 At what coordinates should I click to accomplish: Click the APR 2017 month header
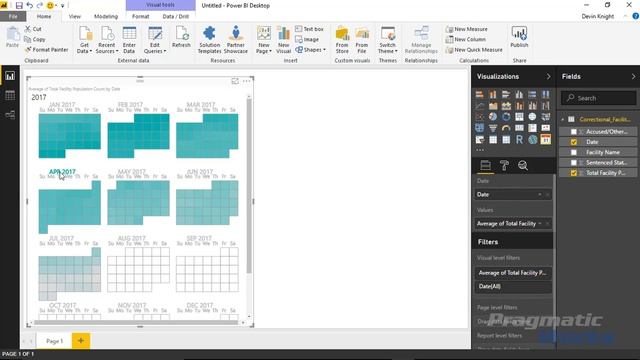[62, 172]
